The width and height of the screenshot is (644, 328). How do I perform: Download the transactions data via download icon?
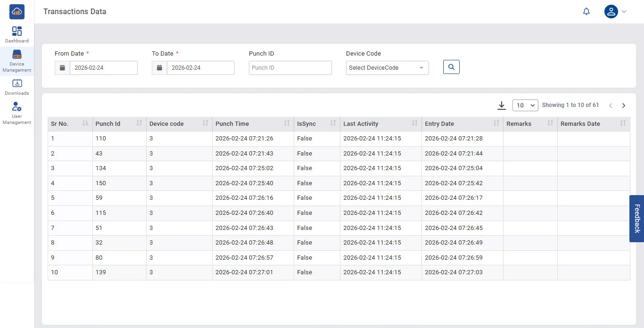pos(502,106)
